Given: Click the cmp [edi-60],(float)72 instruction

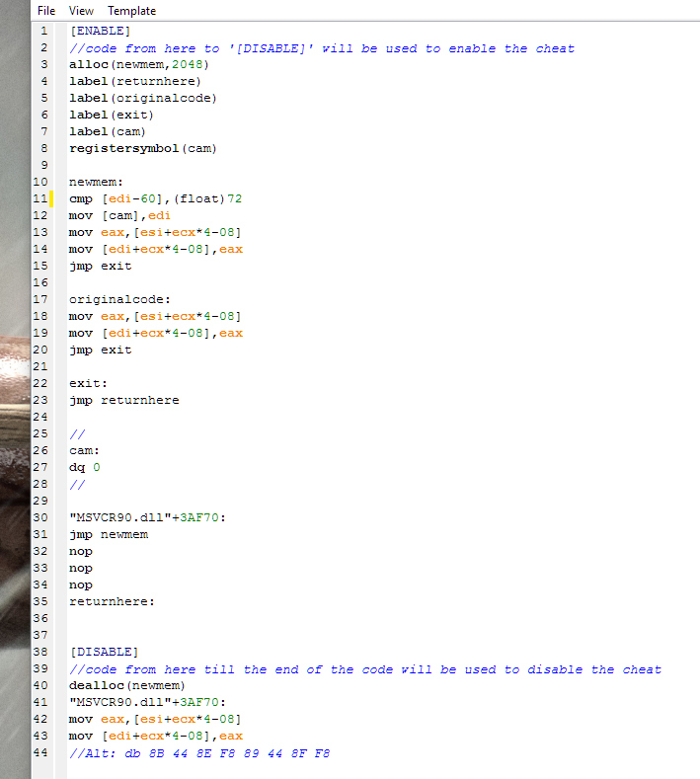Looking at the screenshot, I should coord(155,198).
